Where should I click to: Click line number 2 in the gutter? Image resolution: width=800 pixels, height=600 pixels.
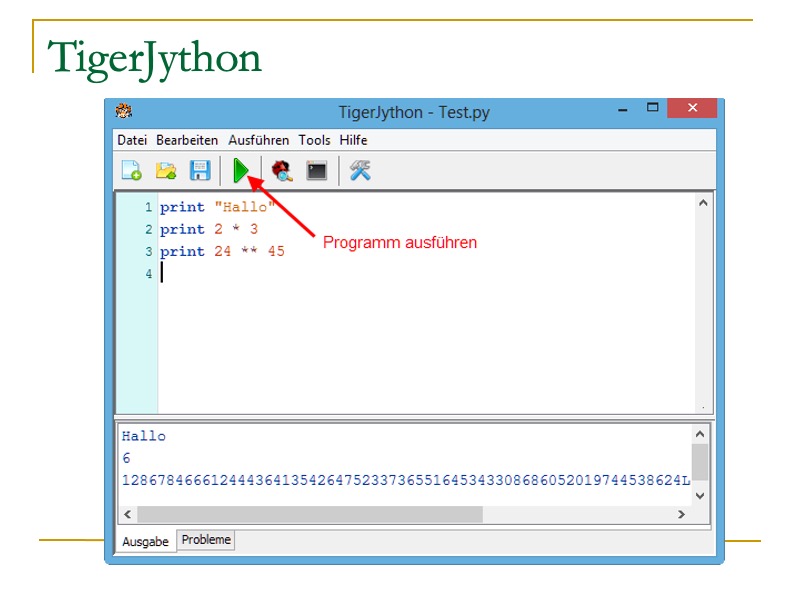click(x=148, y=230)
